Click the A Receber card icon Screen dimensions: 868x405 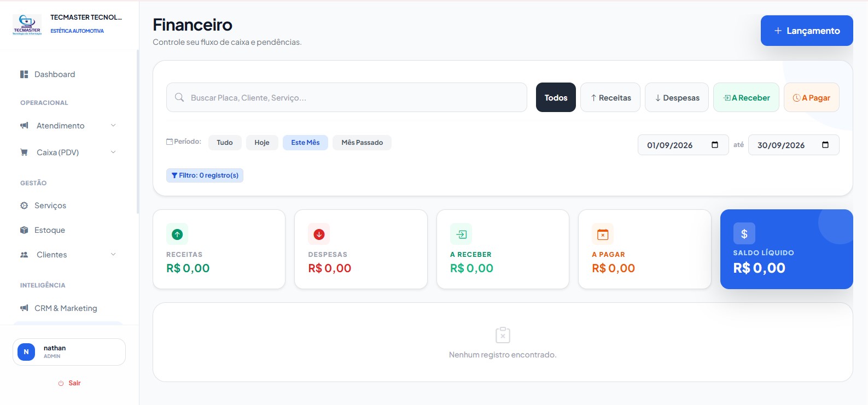click(x=461, y=234)
